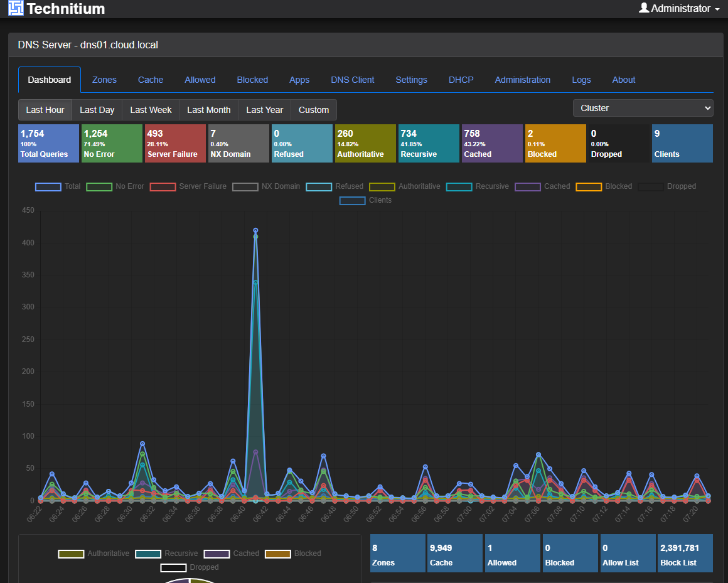
Task: Click the Block List stats panel
Action: [x=685, y=553]
